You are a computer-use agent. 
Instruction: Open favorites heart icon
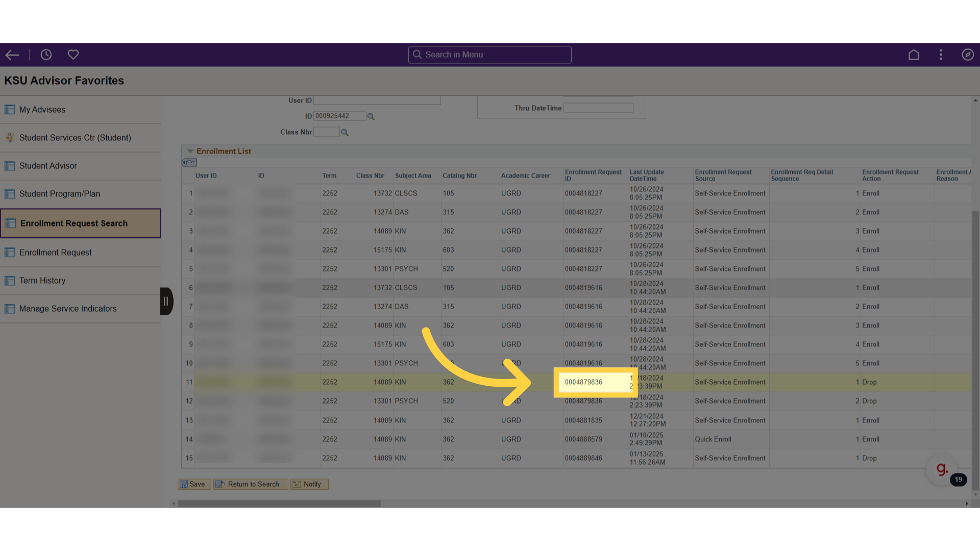coord(73,55)
